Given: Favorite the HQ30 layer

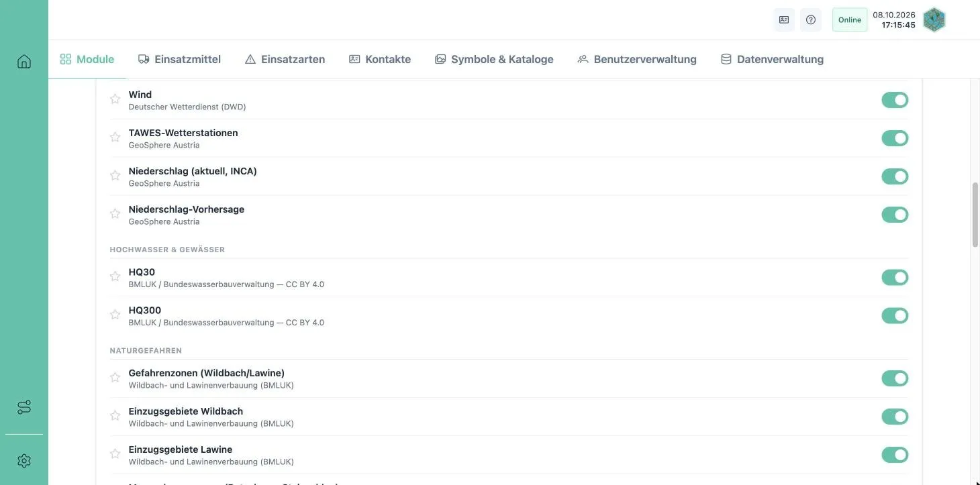Looking at the screenshot, I should (115, 276).
